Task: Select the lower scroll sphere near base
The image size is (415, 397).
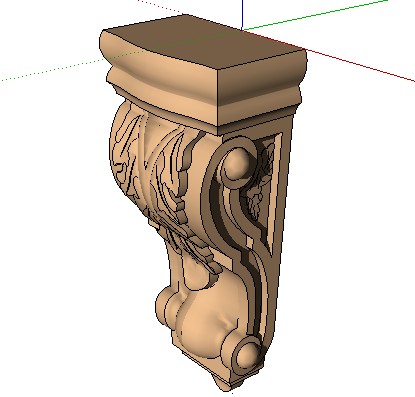Action: click(248, 354)
